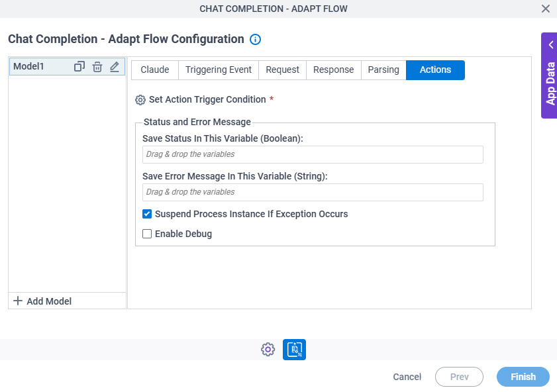Viewport: 557px width, 392px height.
Task: Open the Triggering Event tab
Action: (x=219, y=70)
